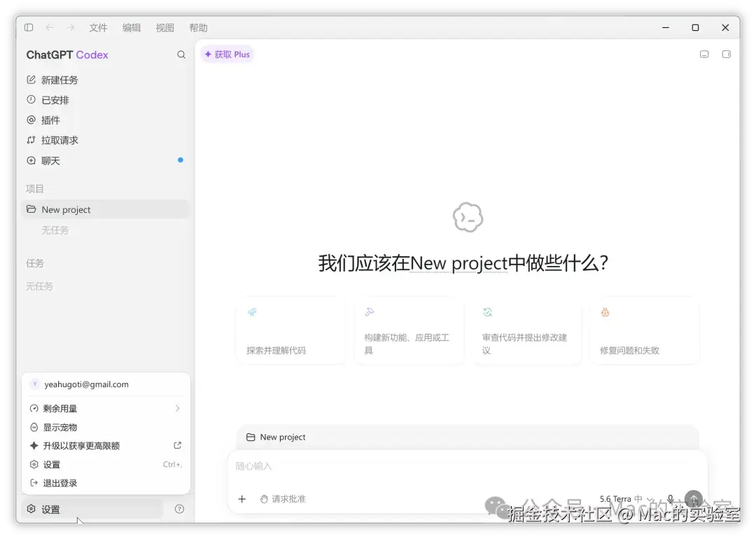Open the 聊天 chat item
Image resolution: width=756 pixels, height=539 pixels.
click(105, 160)
